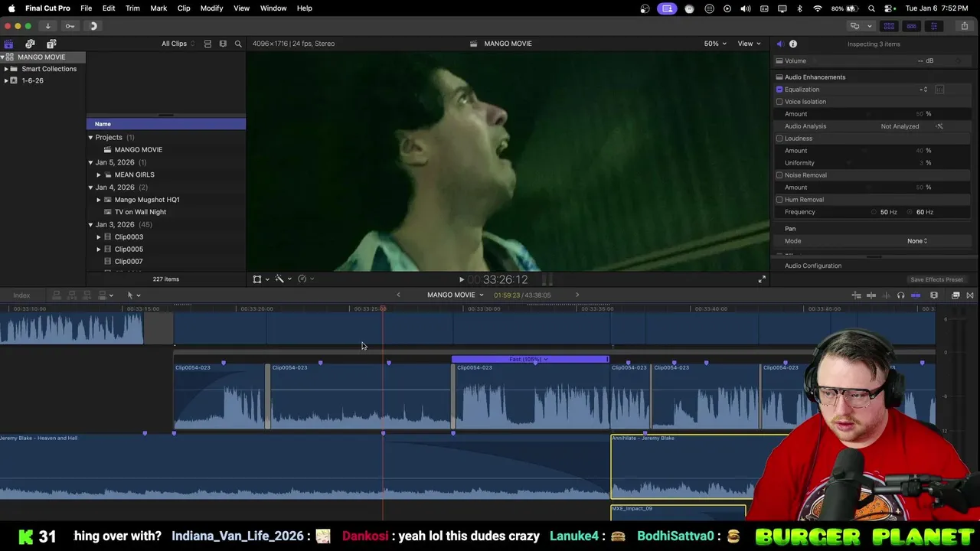Open the viewer View options dropdown
Screen dimensions: 980x551
(749, 44)
